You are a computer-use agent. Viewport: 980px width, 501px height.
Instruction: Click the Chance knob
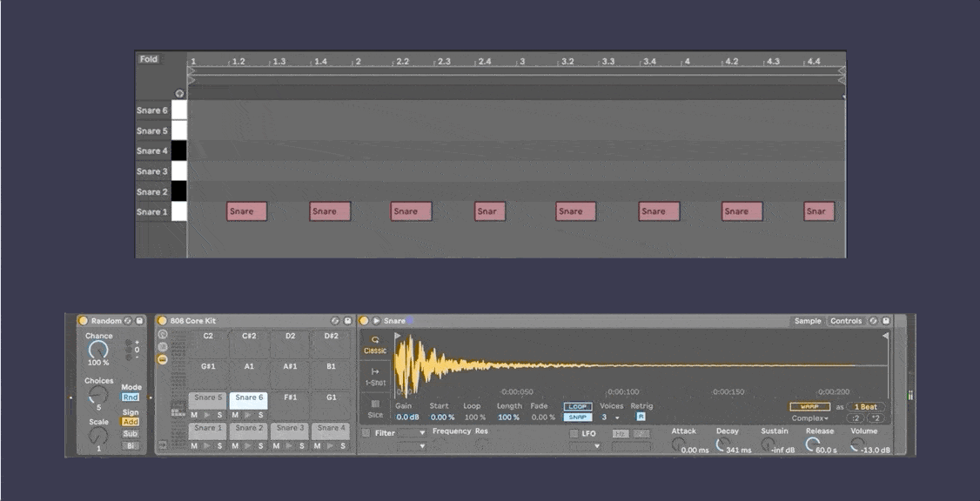point(98,350)
